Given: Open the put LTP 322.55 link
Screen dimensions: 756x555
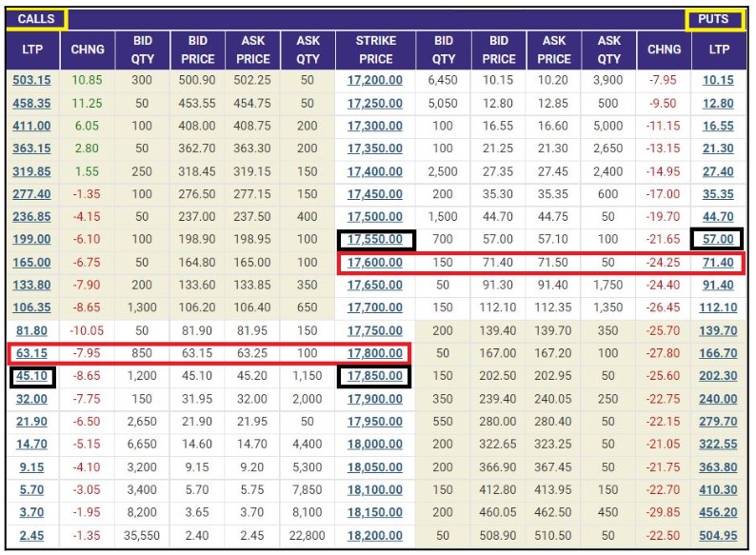Looking at the screenshot, I should click(718, 444).
